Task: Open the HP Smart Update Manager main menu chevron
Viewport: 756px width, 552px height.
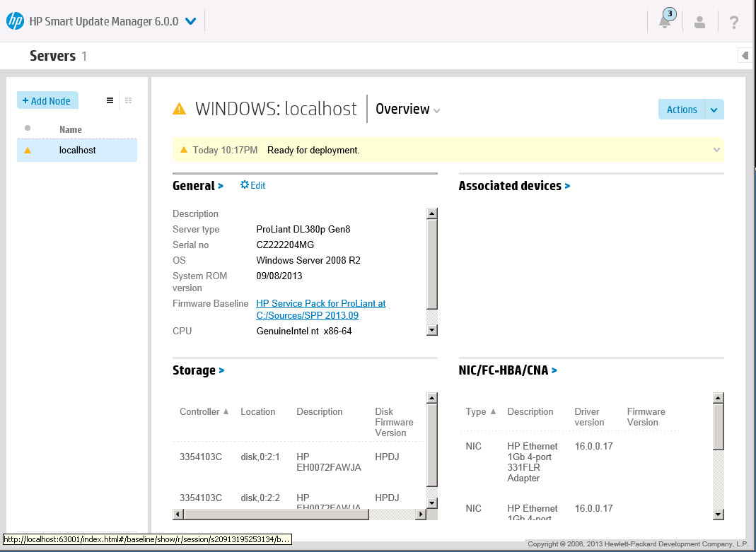Action: click(191, 21)
